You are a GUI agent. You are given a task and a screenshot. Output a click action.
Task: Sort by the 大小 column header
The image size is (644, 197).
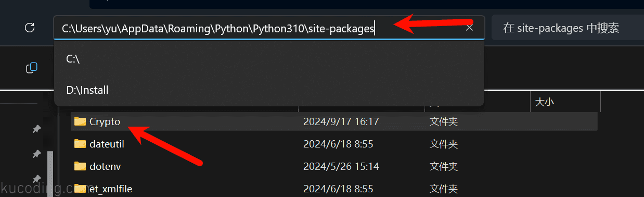pyautogui.click(x=544, y=103)
